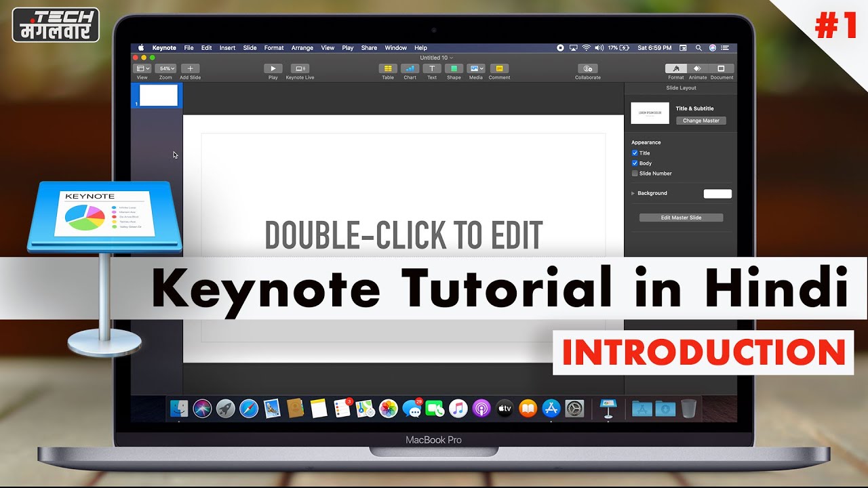Open the Trash in the Dock
Screen dimensions: 868x488
(688, 408)
